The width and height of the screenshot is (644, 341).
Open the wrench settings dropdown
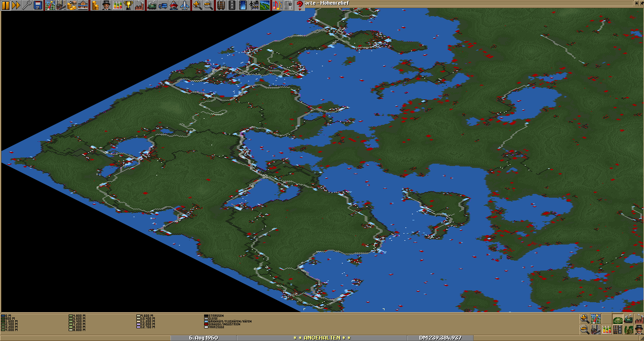click(27, 5)
